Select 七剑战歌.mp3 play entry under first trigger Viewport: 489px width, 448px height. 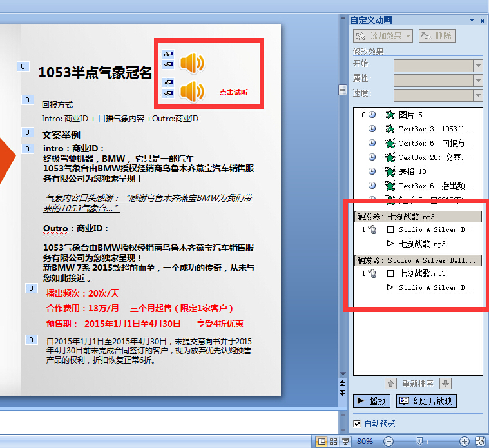coord(418,244)
